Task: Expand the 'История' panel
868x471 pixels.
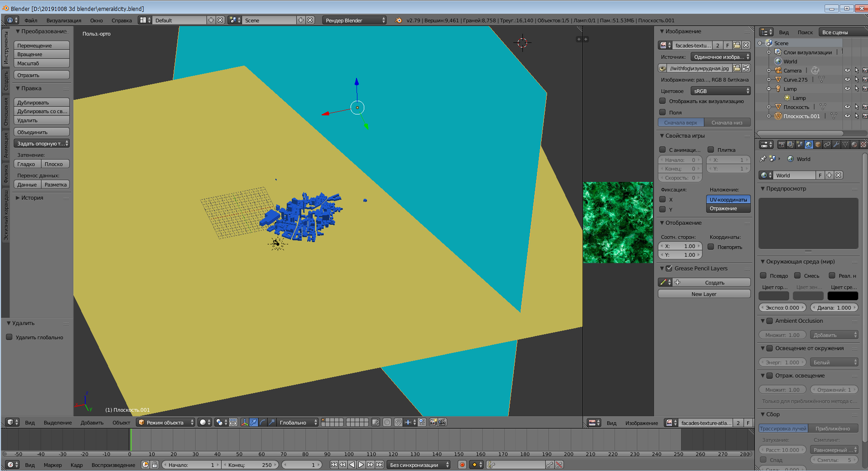Action: coord(32,198)
